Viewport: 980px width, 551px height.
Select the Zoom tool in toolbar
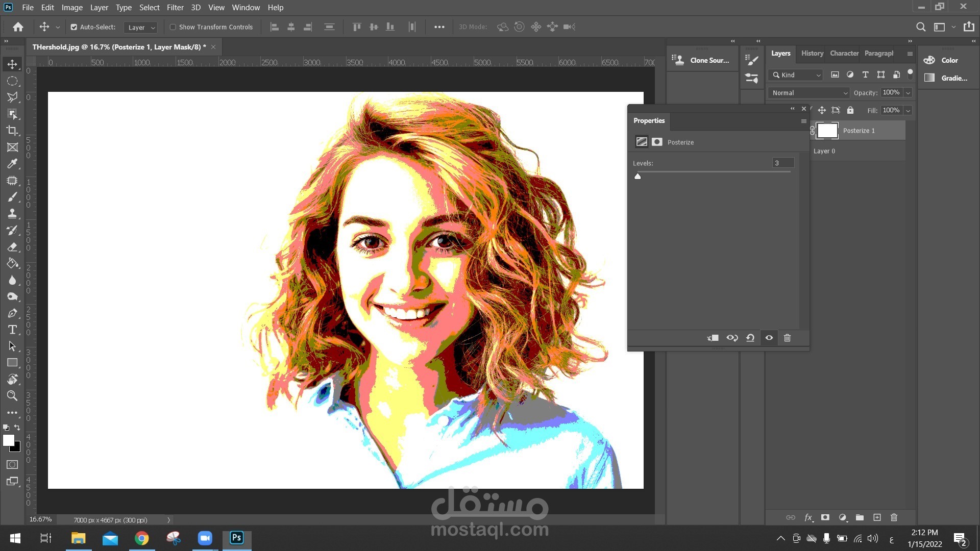coord(12,396)
